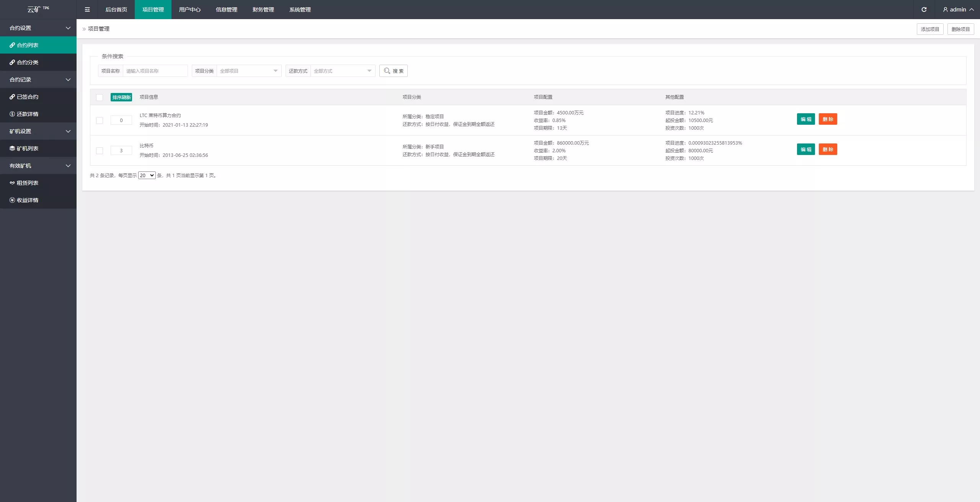
Task: Open 矿机列表 layers icon item
Action: pos(12,148)
